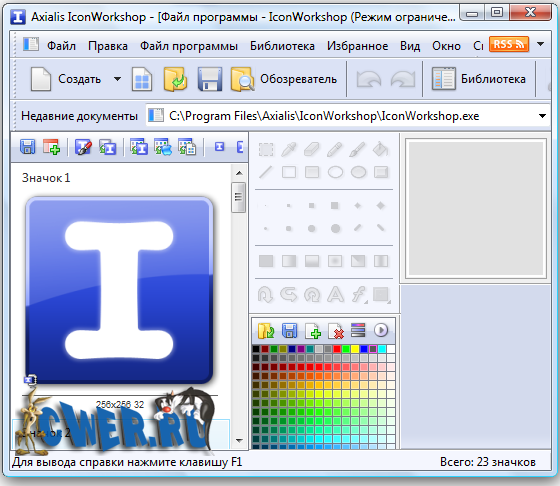Select the line drawing tool
Screen dimensions: 560x486
(x=266, y=172)
